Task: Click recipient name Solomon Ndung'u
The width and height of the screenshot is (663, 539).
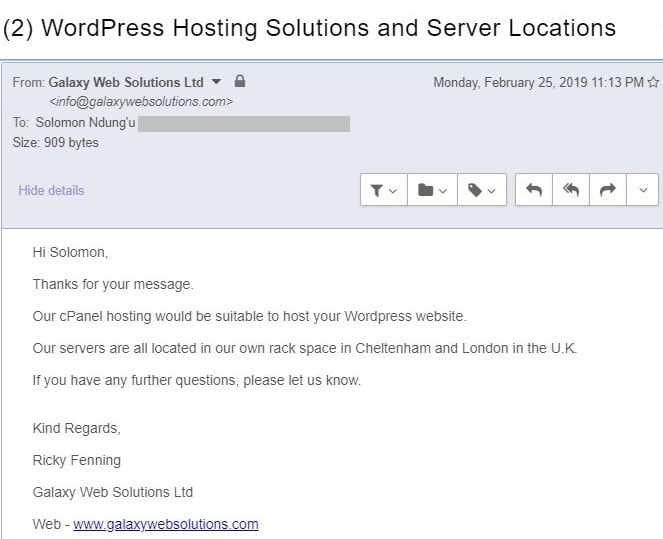Action: [85, 123]
